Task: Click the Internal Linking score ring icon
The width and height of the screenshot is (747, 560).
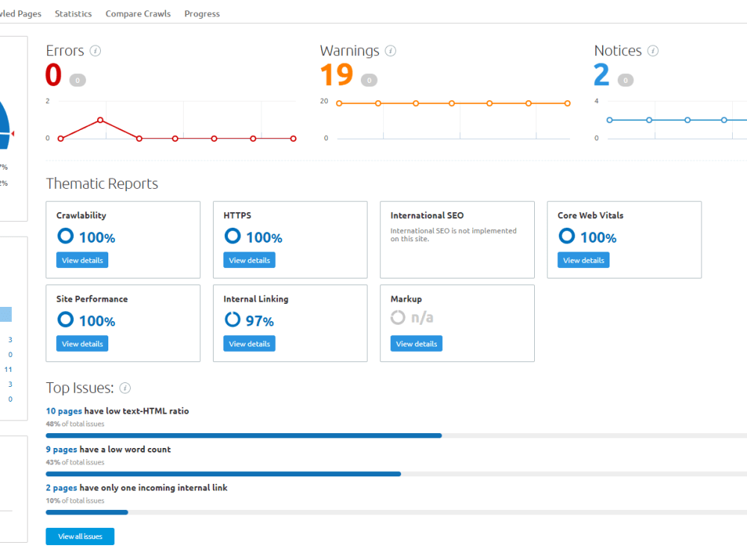Action: coord(232,320)
